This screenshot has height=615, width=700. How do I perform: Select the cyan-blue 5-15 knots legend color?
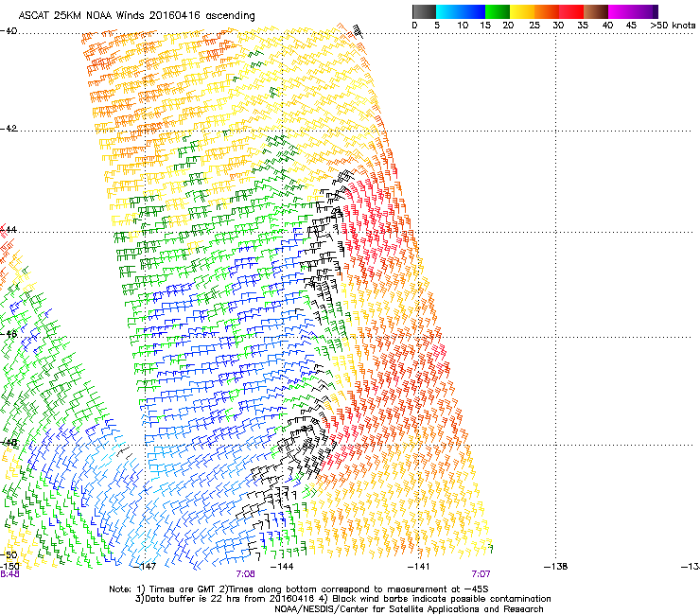tap(461, 11)
